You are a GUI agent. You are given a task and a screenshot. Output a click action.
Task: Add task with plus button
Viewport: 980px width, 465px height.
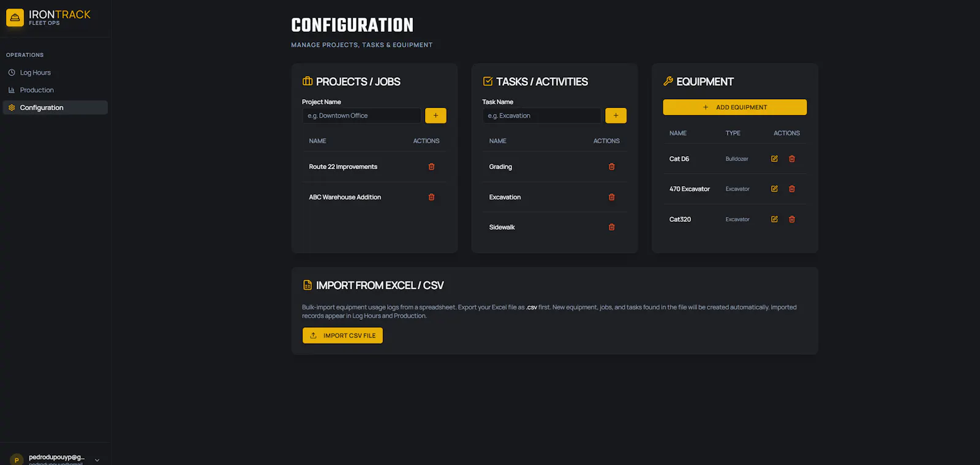616,115
